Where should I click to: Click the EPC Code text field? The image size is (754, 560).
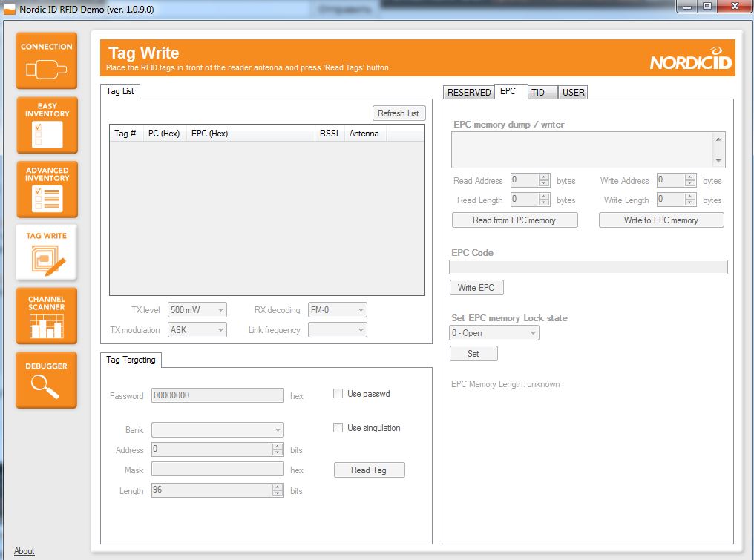click(x=589, y=267)
